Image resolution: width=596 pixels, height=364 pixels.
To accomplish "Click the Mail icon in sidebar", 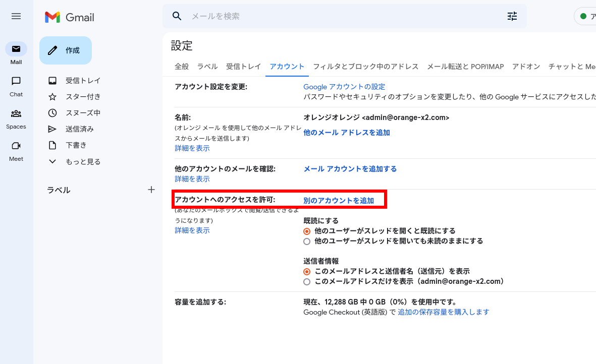I will click(16, 49).
